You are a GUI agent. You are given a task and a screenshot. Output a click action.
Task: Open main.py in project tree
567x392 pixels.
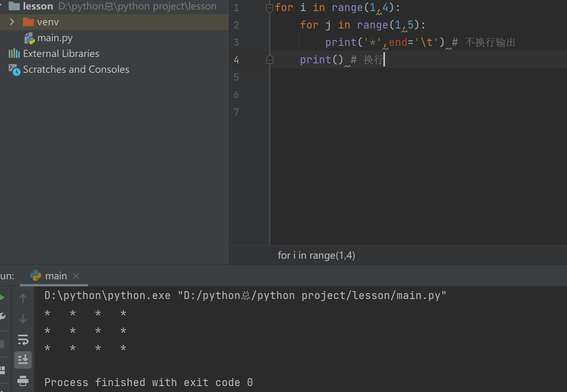tap(55, 38)
